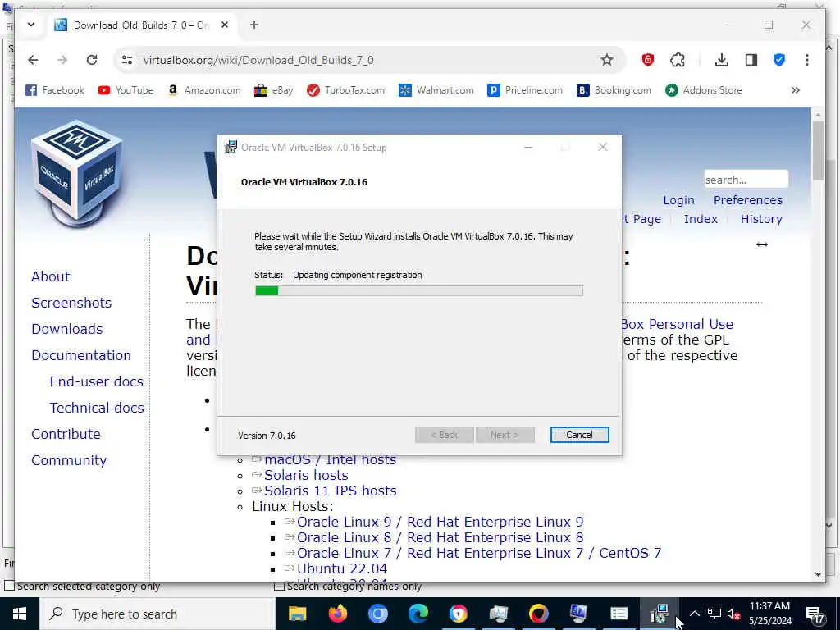This screenshot has height=630, width=840.
Task: Open a new browser tab
Action: (254, 25)
